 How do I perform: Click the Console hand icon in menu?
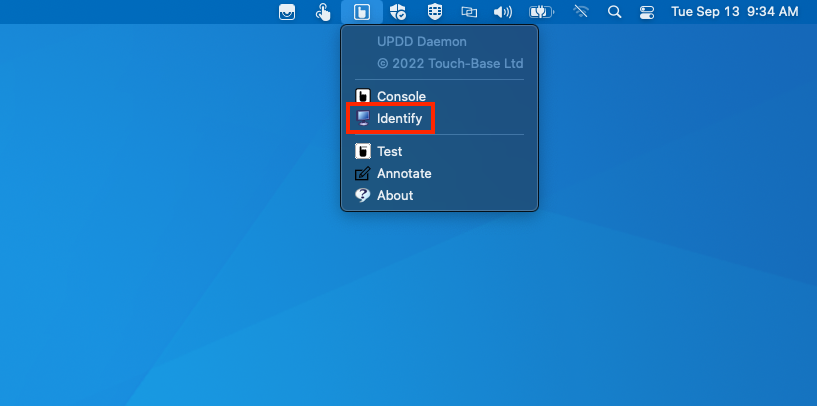coord(363,96)
